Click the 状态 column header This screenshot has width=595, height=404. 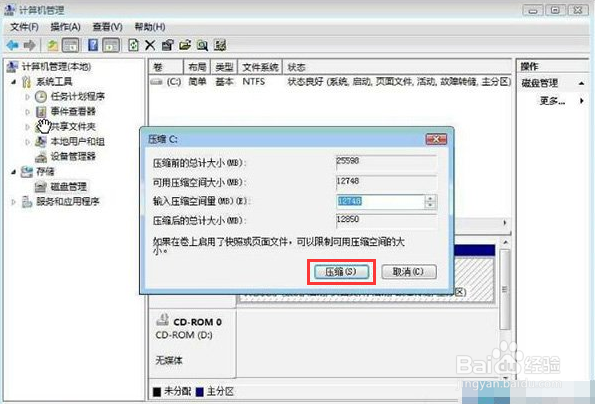(x=397, y=67)
